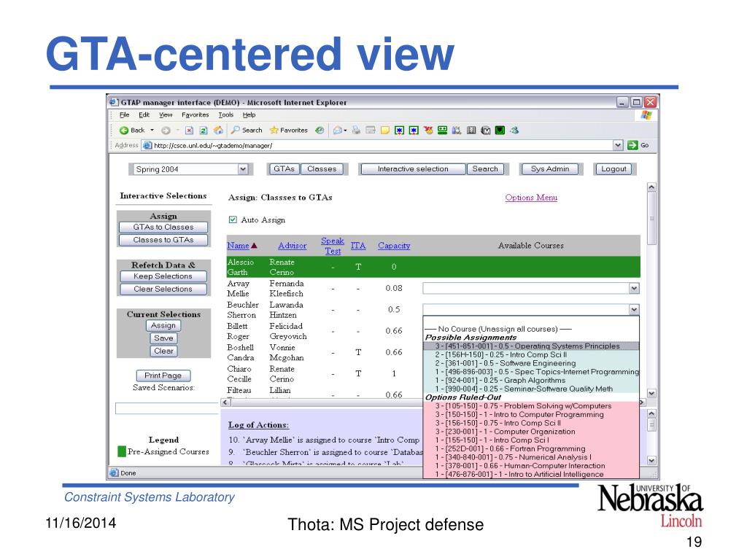Click the Logout button
The width and height of the screenshot is (747, 560).
click(614, 169)
